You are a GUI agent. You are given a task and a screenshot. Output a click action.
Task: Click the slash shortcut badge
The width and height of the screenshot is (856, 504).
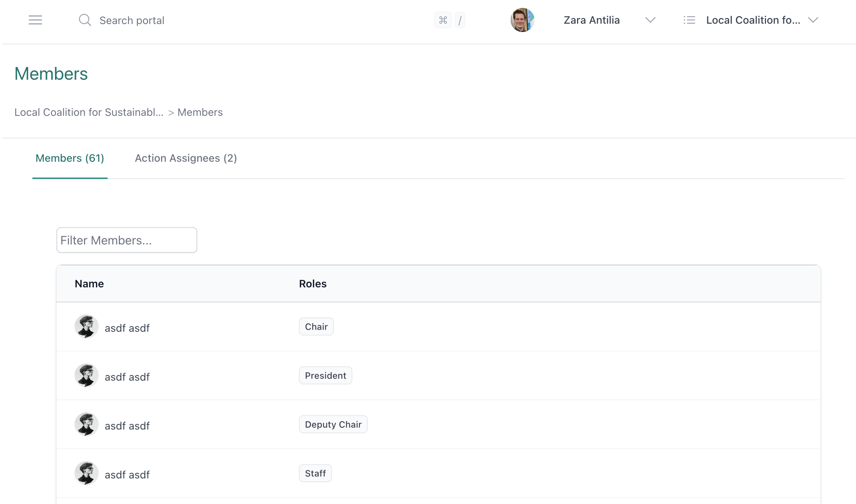point(460,20)
